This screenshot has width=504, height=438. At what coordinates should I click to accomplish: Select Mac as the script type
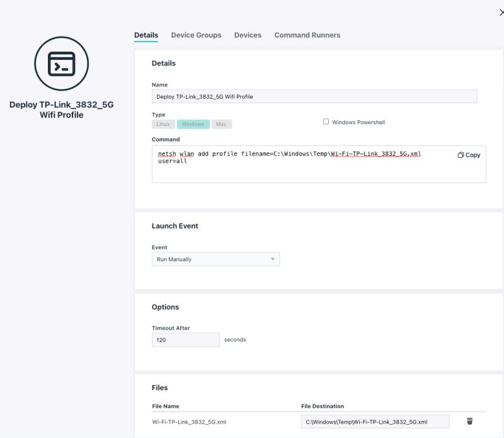(221, 124)
